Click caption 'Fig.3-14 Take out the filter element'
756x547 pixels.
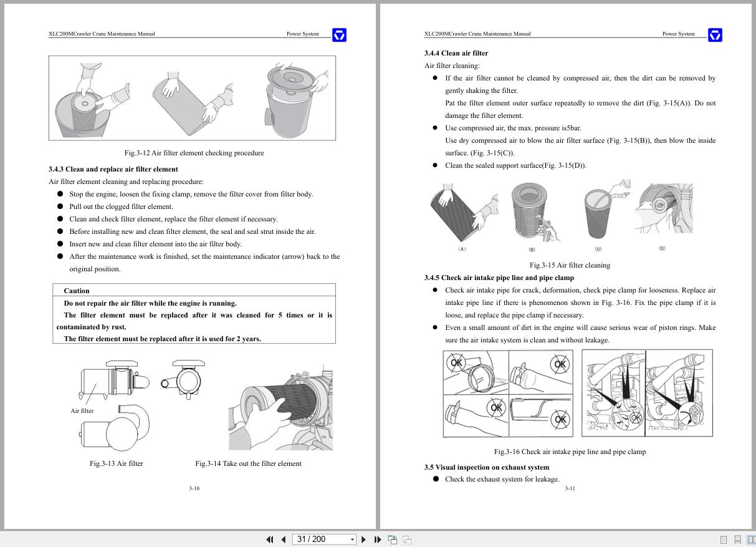[x=248, y=463]
